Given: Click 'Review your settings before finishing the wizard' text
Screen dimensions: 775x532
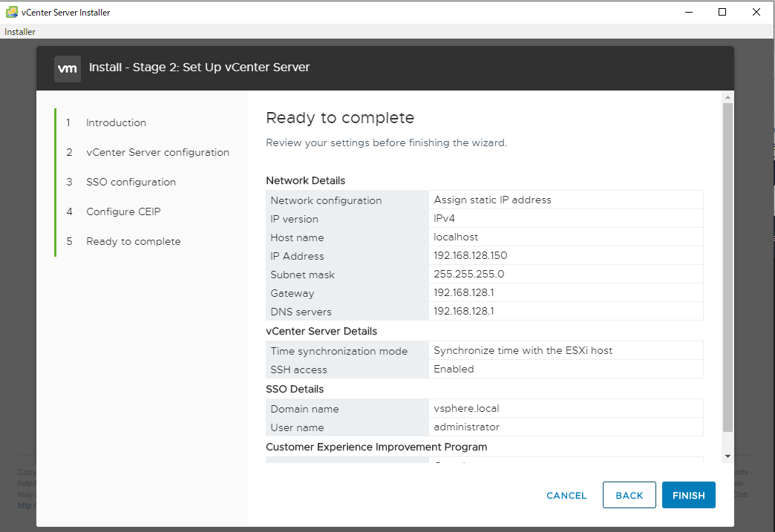Looking at the screenshot, I should (387, 142).
